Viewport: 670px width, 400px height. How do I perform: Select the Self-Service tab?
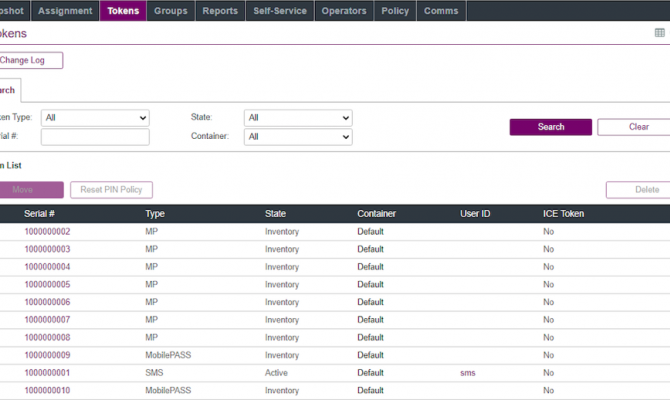281,11
